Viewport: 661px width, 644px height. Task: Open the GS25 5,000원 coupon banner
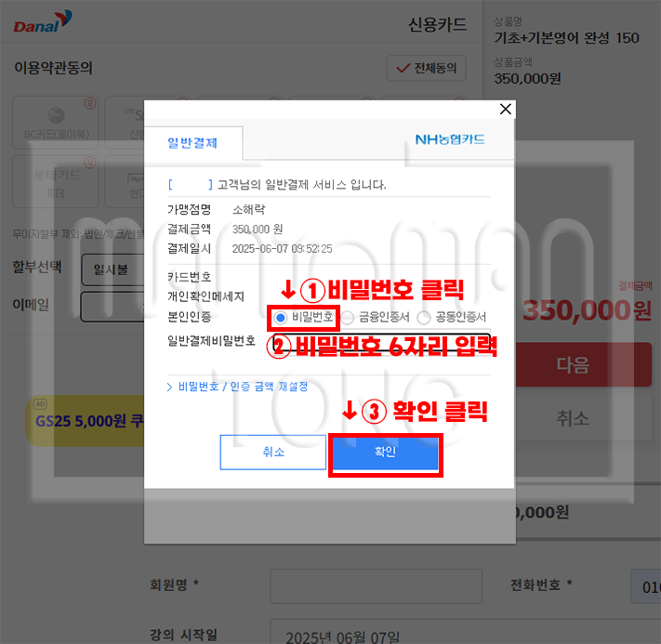[x=86, y=421]
